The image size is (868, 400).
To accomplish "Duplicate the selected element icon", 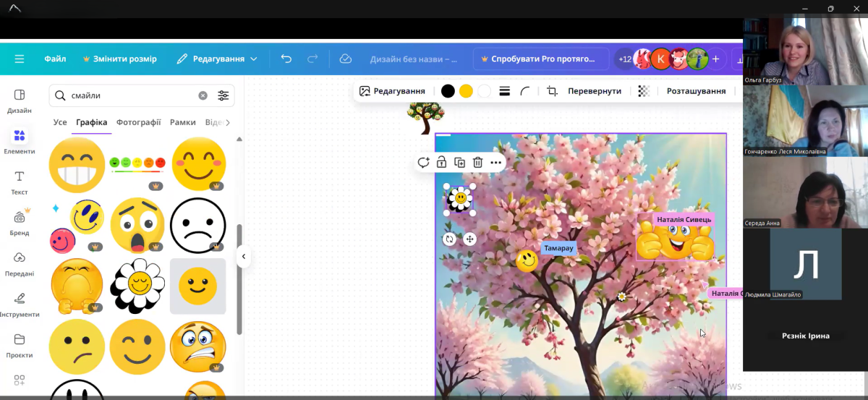I will [x=459, y=163].
